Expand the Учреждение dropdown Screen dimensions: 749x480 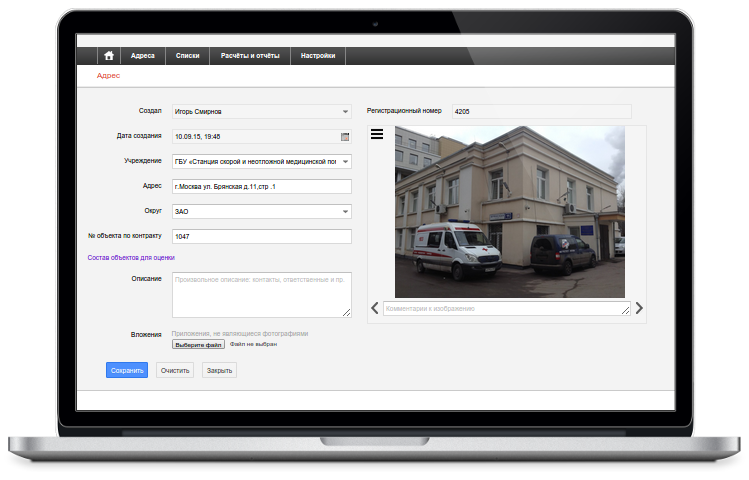coord(345,161)
